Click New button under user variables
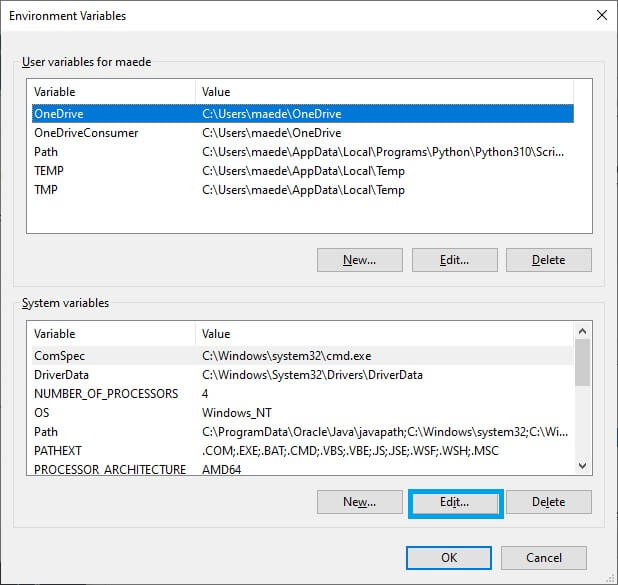This screenshot has width=618, height=585. 359,260
